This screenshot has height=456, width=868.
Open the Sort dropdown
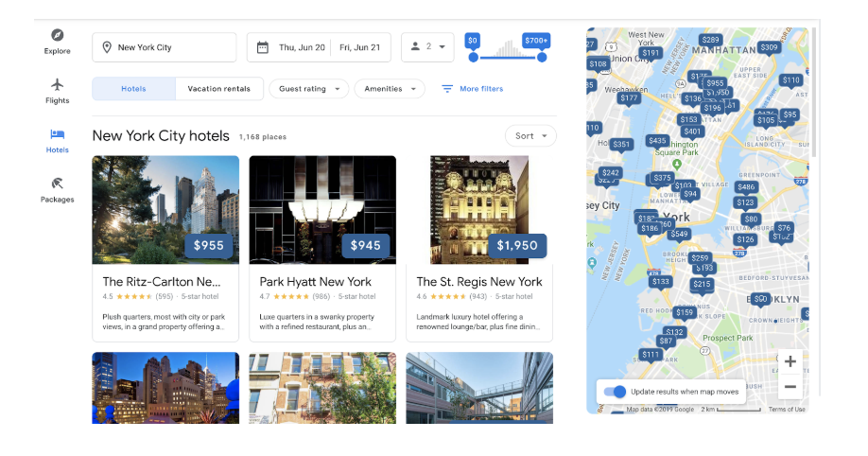(x=530, y=136)
